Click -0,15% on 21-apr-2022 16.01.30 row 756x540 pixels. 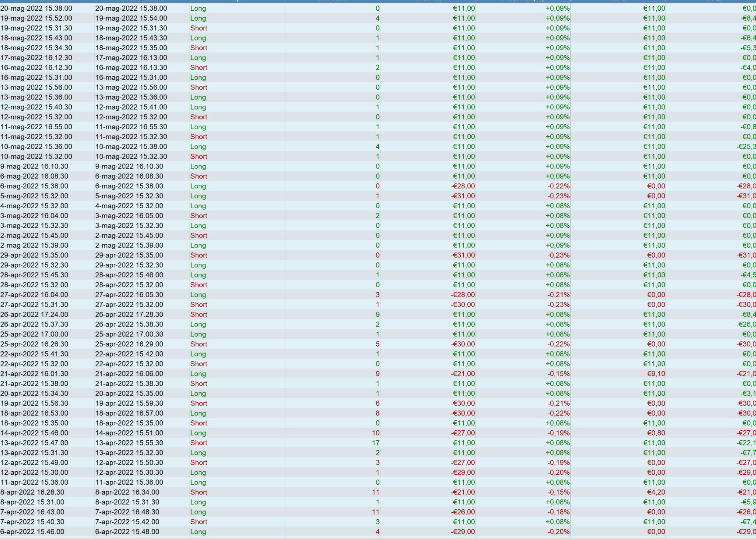(558, 374)
